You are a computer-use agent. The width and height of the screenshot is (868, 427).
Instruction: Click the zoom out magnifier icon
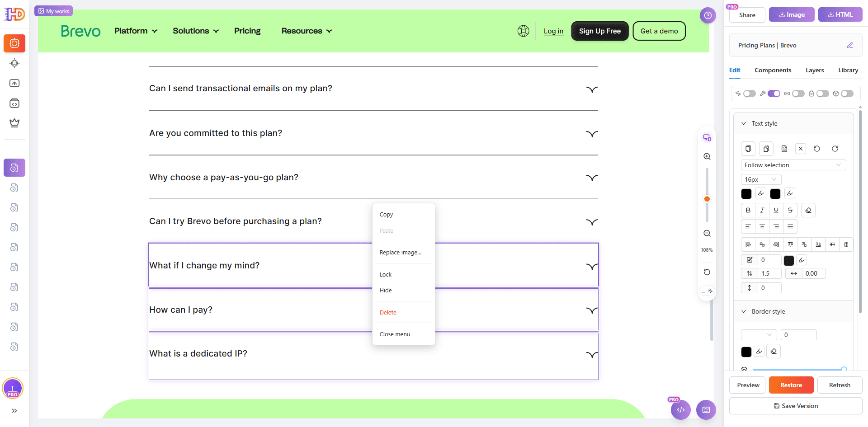point(707,234)
